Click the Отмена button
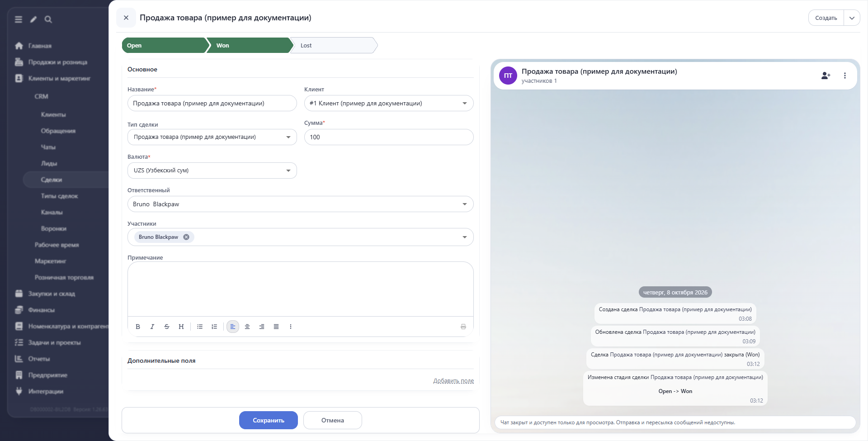The image size is (868, 441). click(x=333, y=420)
